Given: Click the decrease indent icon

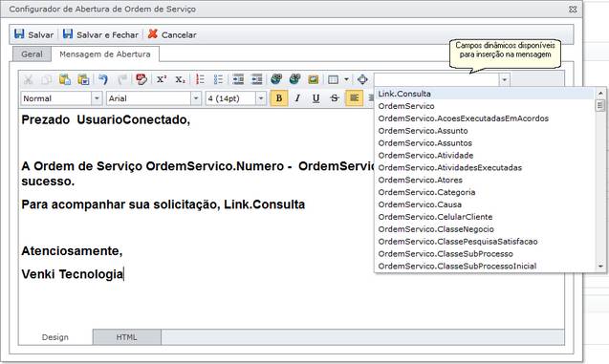Looking at the screenshot, I should (238, 79).
